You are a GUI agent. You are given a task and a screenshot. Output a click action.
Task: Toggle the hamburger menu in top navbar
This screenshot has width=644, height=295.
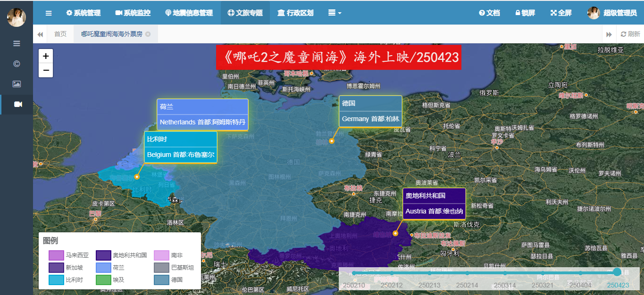point(49,13)
